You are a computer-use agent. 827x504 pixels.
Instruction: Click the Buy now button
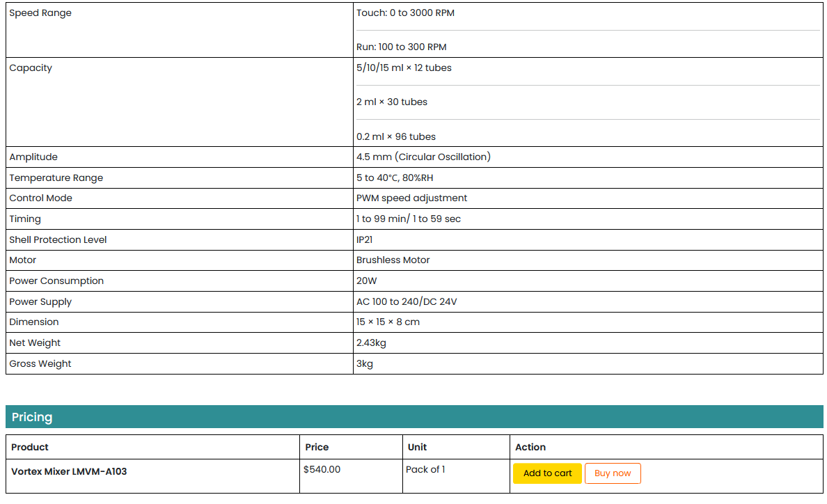click(x=613, y=473)
